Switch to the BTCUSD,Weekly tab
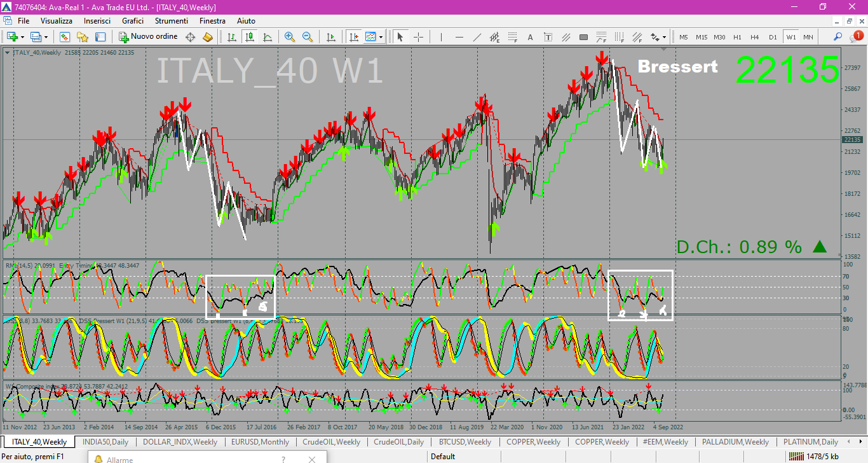868x463 pixels. [x=465, y=441]
